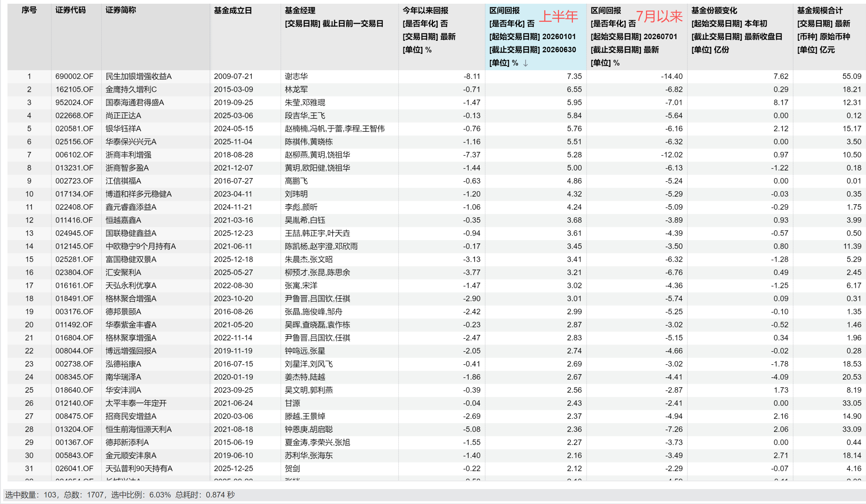Select fund name 格林聚合增强A
Image resolution: width=866 pixels, height=504 pixels.
(131, 298)
